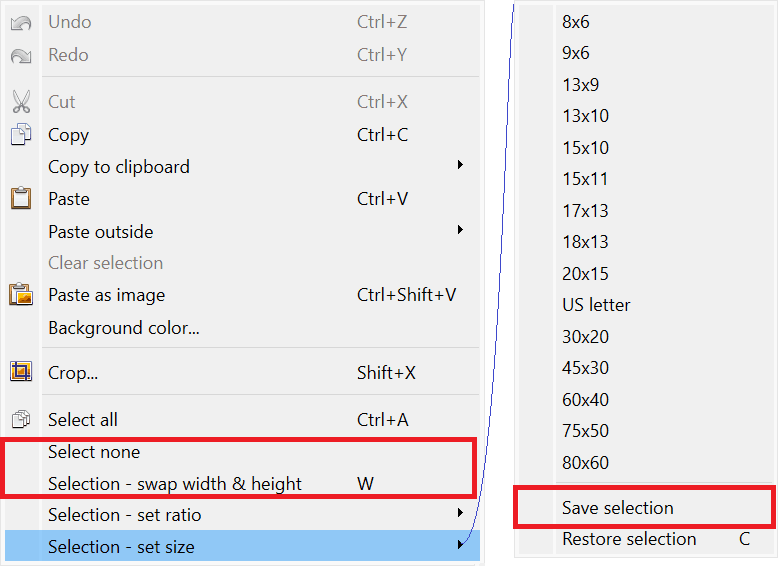Viewport: 778px width, 566px height.
Task: Expand the Copy to clipboard submenu arrow
Action: (x=460, y=165)
